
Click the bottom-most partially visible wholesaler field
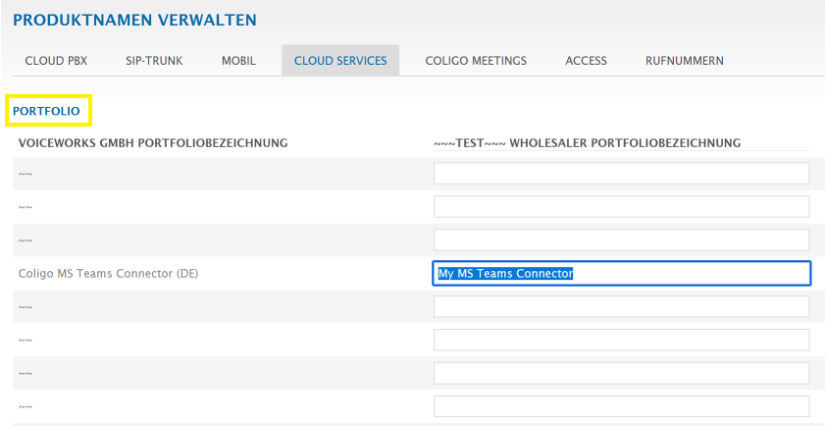(620, 406)
